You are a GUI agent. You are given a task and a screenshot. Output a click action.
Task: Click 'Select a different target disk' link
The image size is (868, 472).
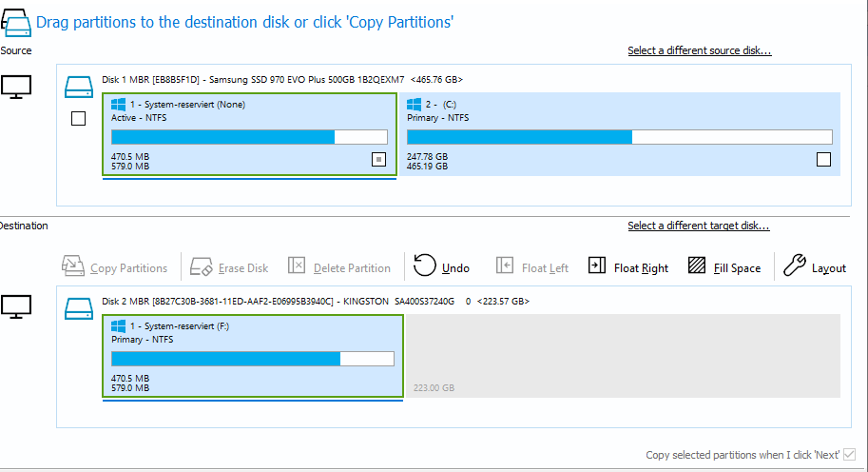click(x=698, y=226)
